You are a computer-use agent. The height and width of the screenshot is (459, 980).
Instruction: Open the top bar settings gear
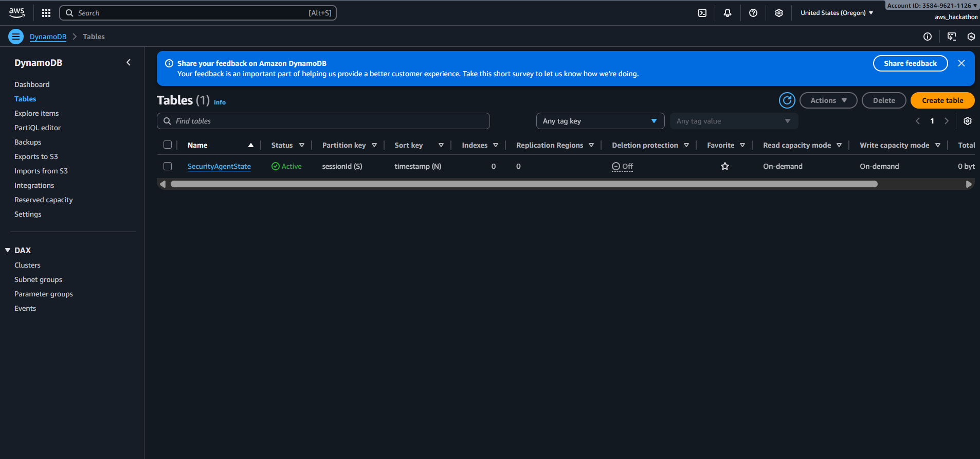[x=779, y=13]
